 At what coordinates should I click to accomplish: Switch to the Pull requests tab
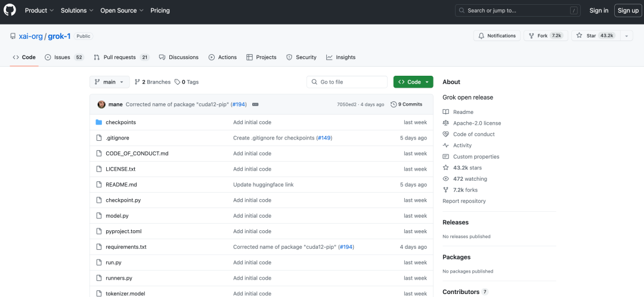(x=121, y=57)
